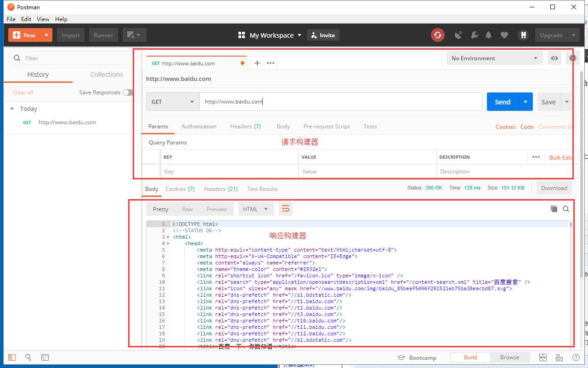Image resolution: width=588 pixels, height=368 pixels.
Task: Toggle line wrap in response viewer
Action: tap(285, 209)
